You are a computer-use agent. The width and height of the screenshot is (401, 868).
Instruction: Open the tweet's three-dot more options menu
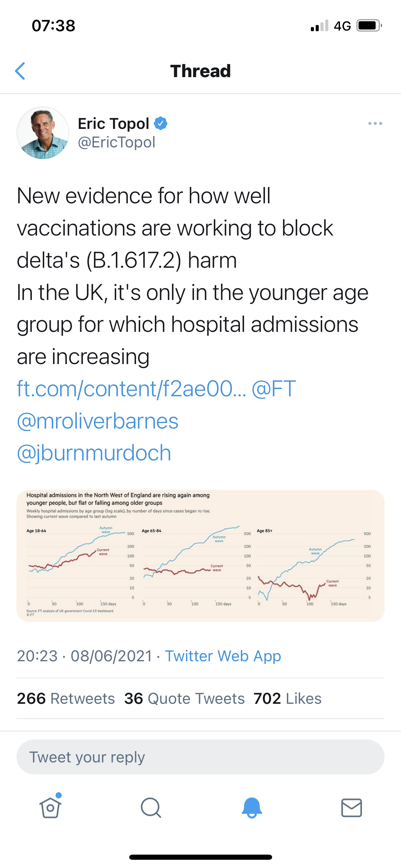click(x=375, y=123)
